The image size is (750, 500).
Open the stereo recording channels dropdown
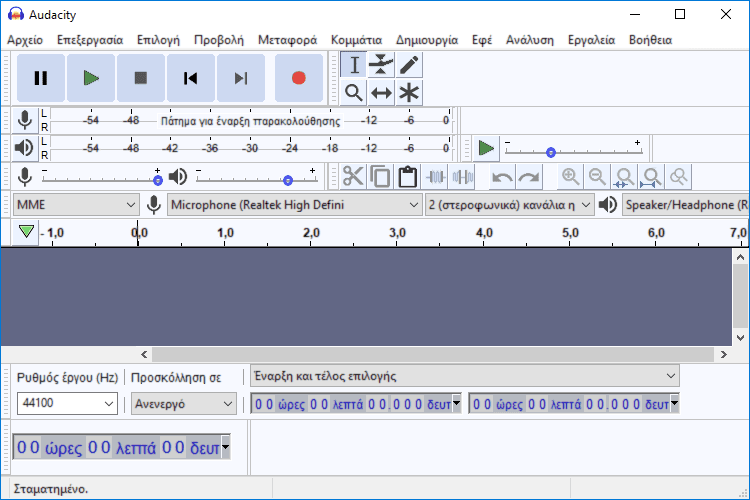510,205
